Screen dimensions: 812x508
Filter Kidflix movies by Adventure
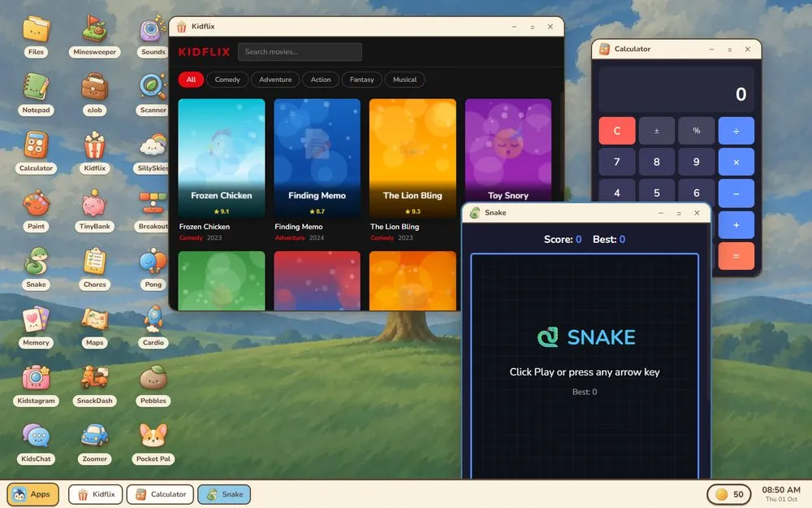[275, 80]
